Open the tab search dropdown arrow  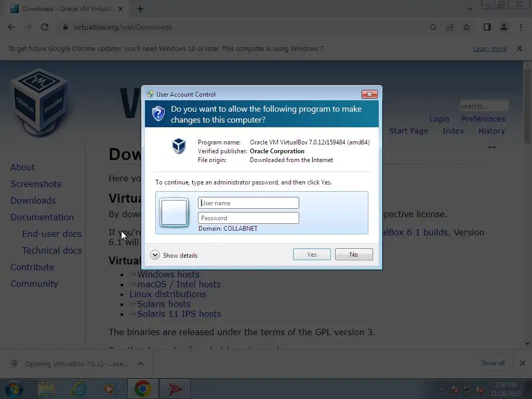coord(470,9)
